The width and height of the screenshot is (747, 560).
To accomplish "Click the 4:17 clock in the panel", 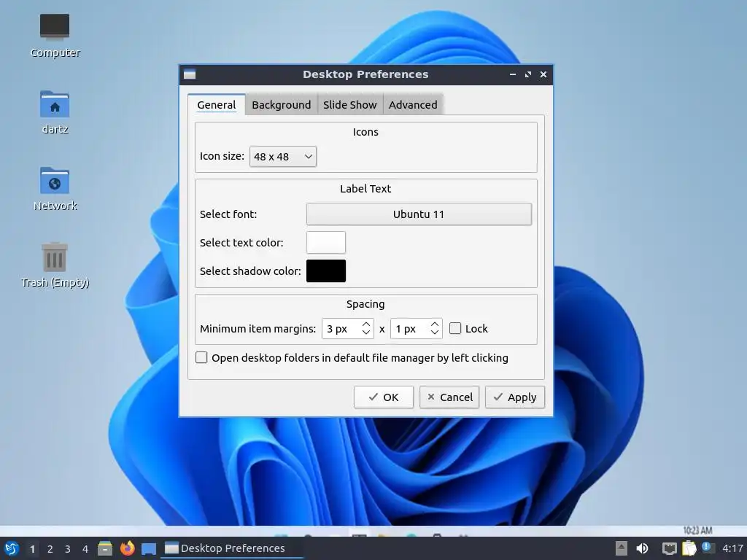I will click(x=732, y=548).
